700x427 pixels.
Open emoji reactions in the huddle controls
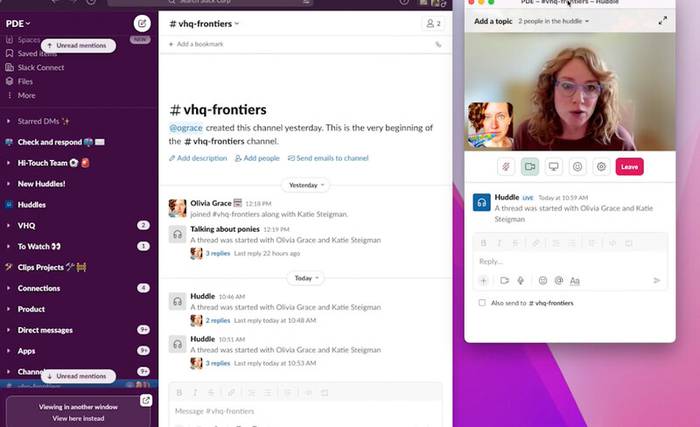click(578, 167)
